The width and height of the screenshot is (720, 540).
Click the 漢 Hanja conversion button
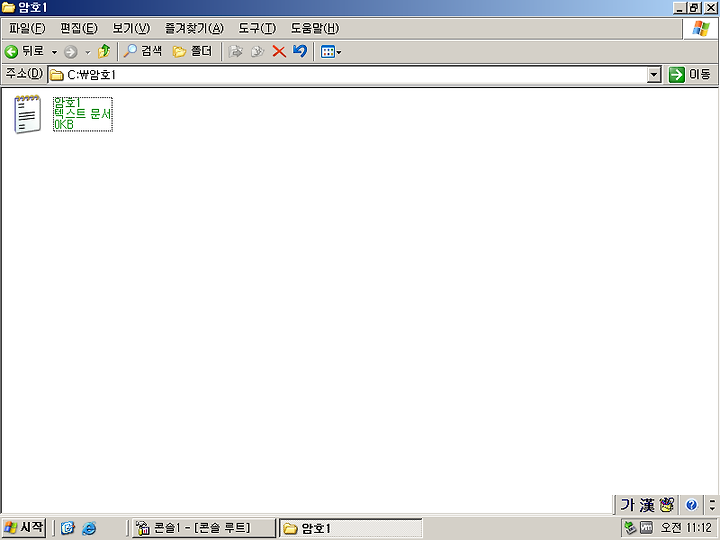tap(647, 505)
